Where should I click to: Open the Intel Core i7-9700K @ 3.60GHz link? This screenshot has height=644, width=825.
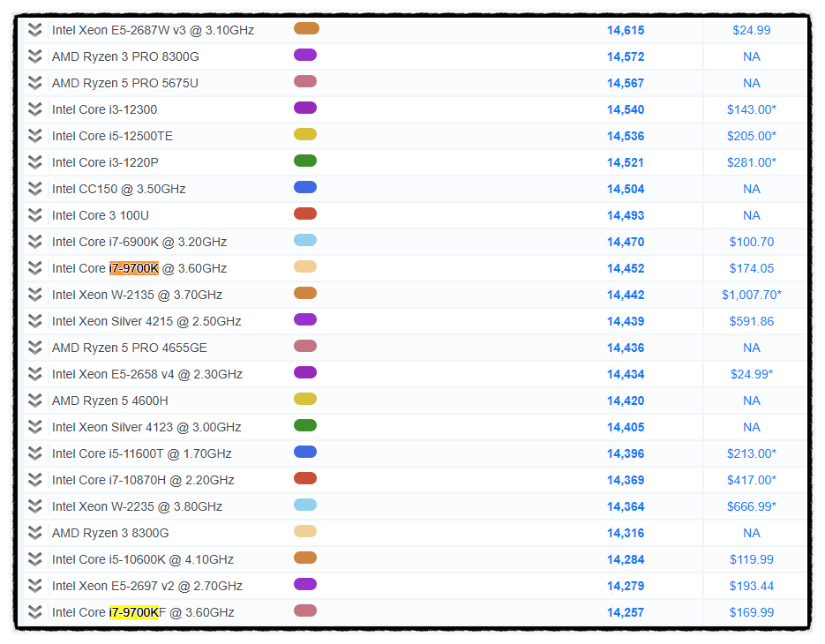coord(139,268)
